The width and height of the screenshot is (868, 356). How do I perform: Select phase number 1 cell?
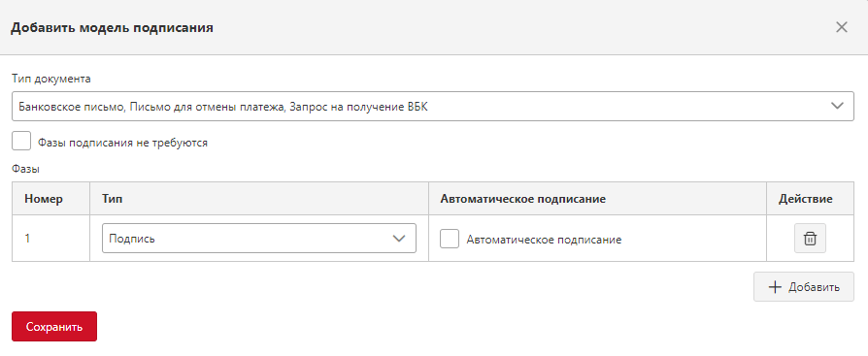click(50, 239)
